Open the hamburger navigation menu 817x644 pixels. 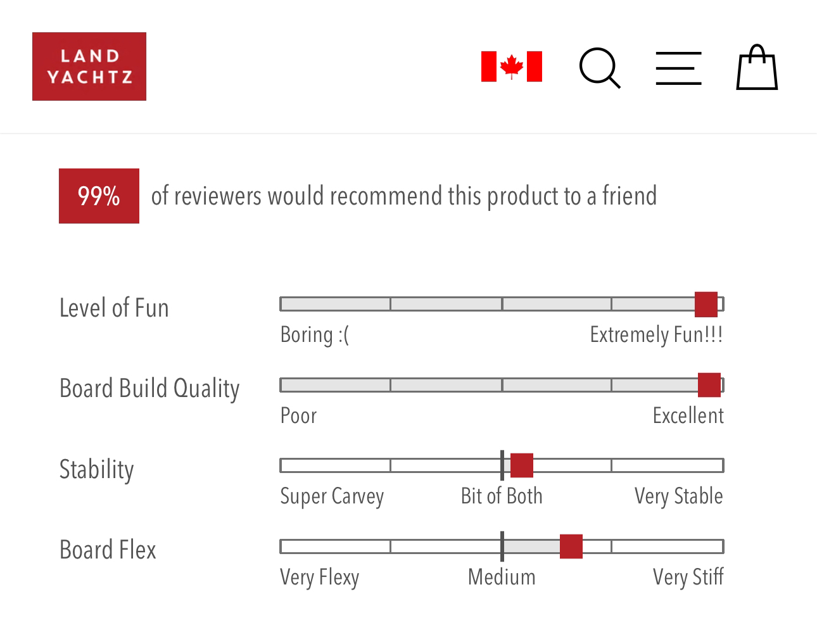coord(678,68)
